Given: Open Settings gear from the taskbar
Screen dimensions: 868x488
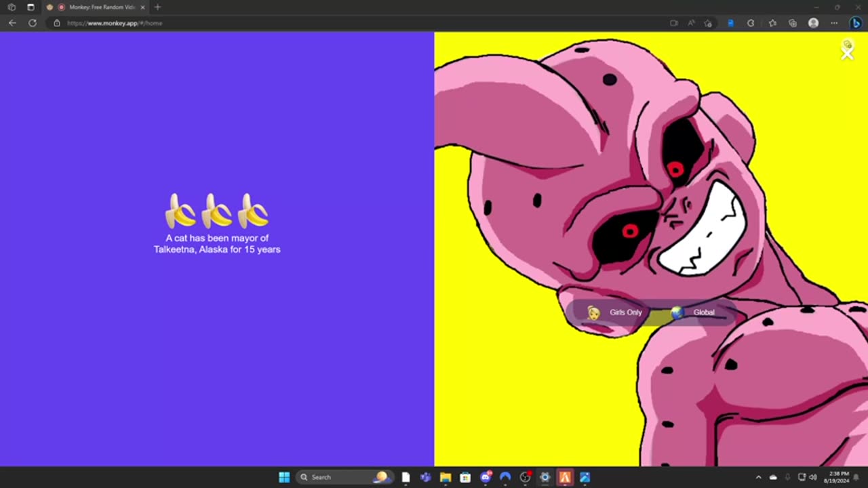Looking at the screenshot, I should coord(545,477).
